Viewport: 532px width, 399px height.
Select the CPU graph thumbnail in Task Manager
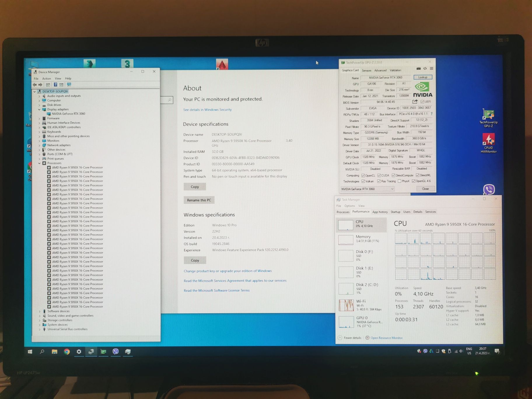[x=346, y=225]
